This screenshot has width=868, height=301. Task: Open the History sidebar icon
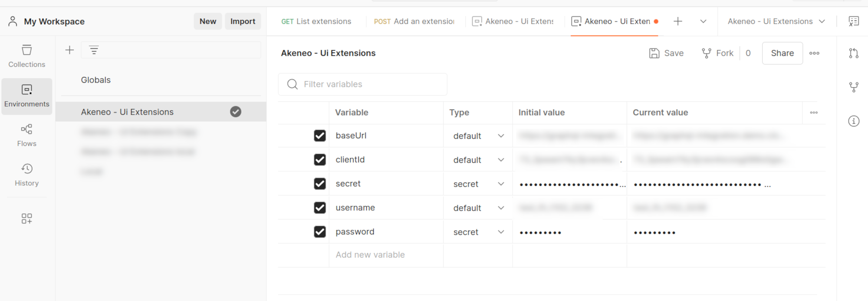[x=26, y=175]
